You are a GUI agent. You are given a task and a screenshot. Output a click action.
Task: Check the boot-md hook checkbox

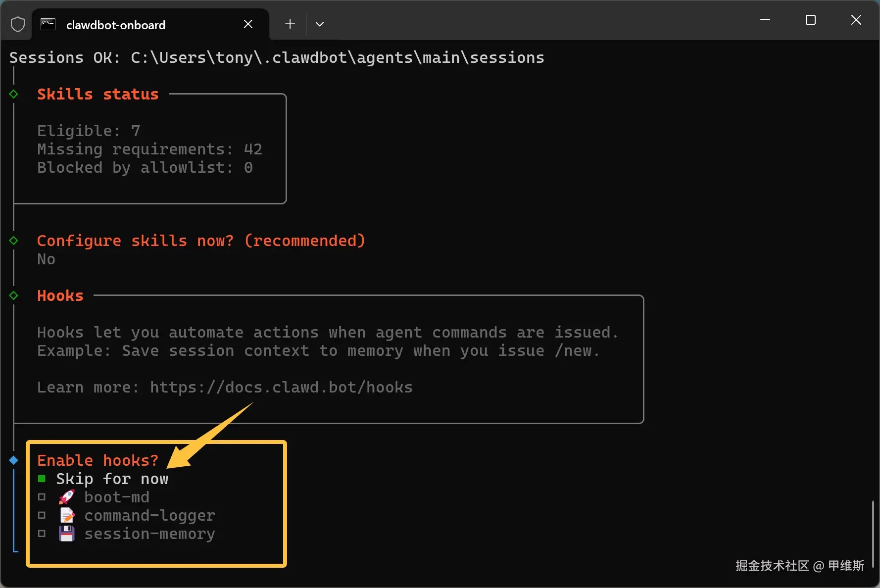(42, 497)
